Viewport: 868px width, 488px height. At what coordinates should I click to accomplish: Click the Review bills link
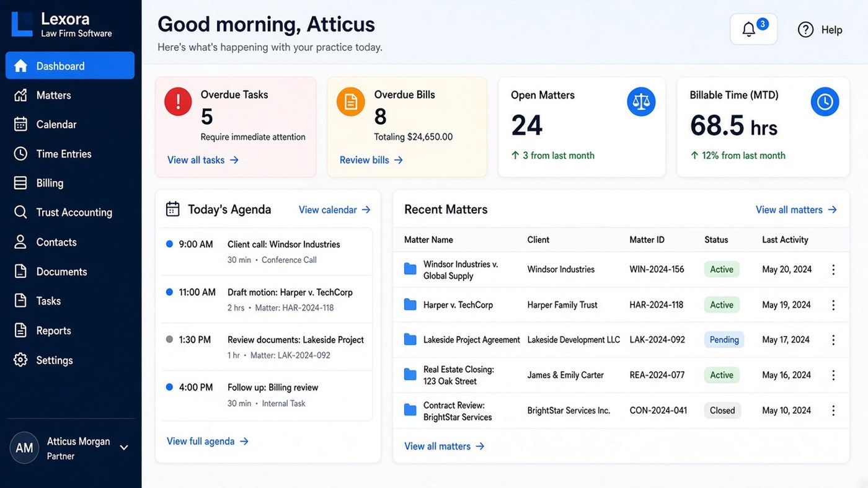click(371, 160)
